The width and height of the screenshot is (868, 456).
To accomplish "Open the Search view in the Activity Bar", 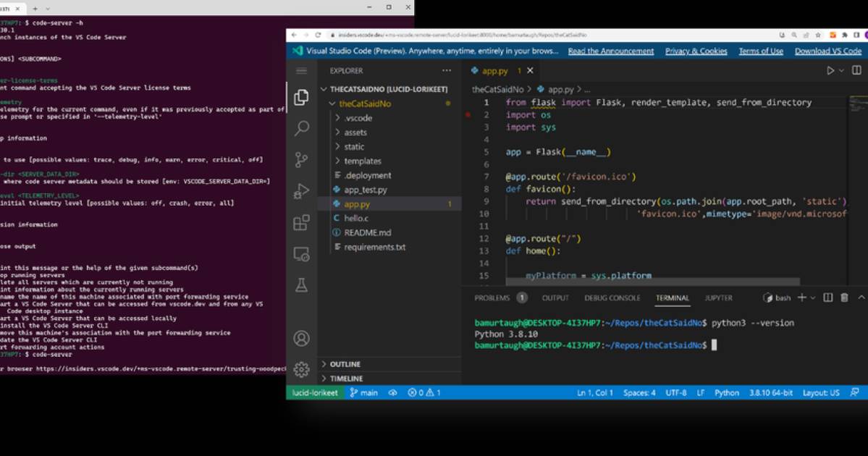I will [x=302, y=127].
